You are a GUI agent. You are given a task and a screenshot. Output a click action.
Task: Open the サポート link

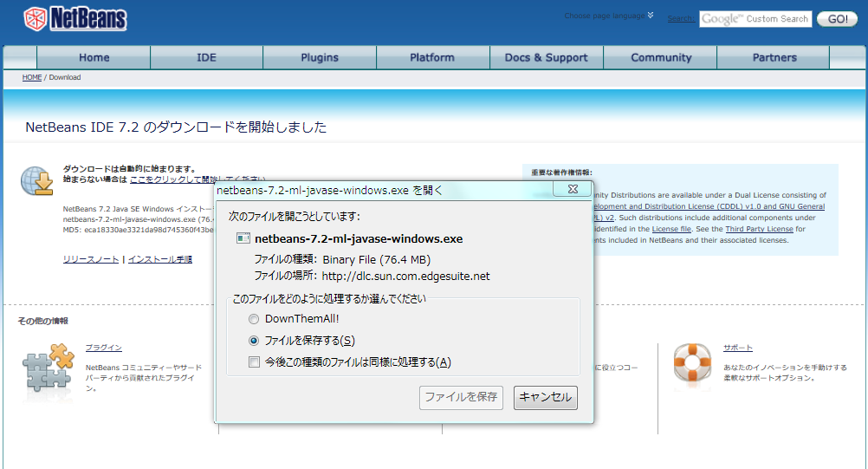(x=738, y=347)
